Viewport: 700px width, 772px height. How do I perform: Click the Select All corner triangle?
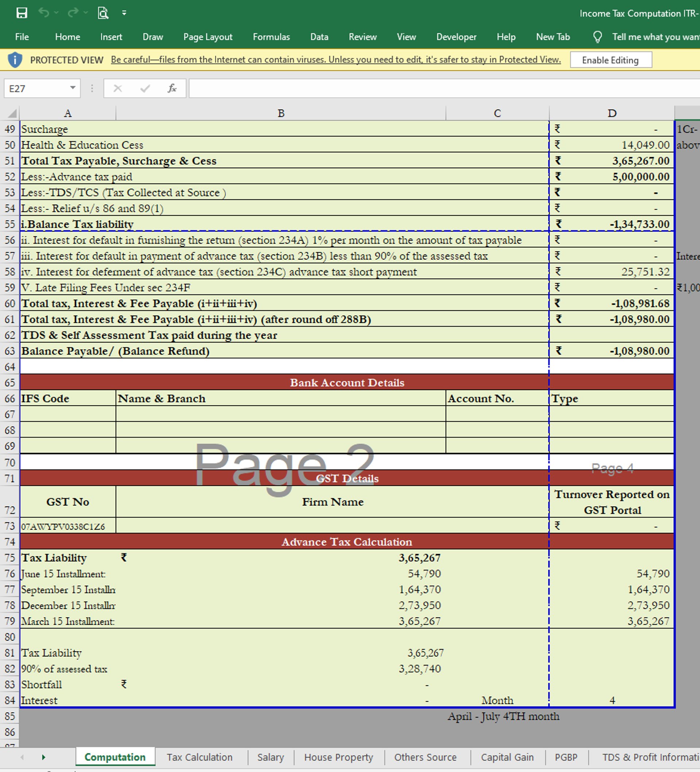point(12,113)
